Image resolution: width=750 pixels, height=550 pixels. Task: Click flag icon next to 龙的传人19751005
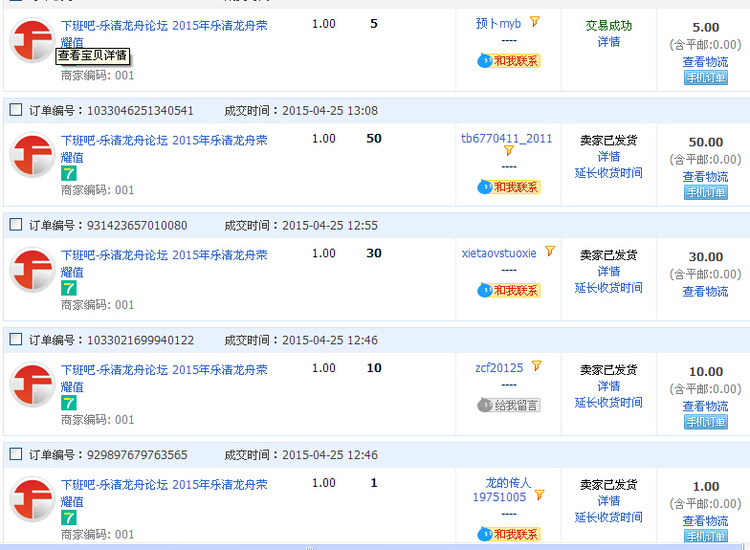pyautogui.click(x=540, y=495)
